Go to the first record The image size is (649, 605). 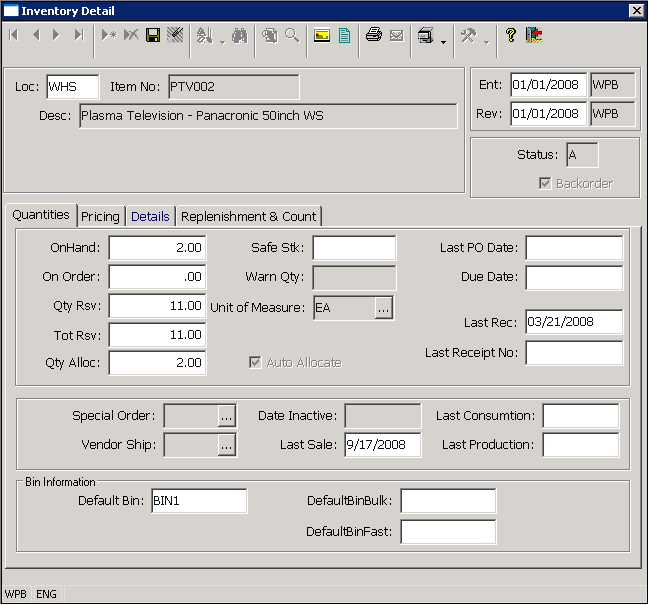[x=14, y=35]
